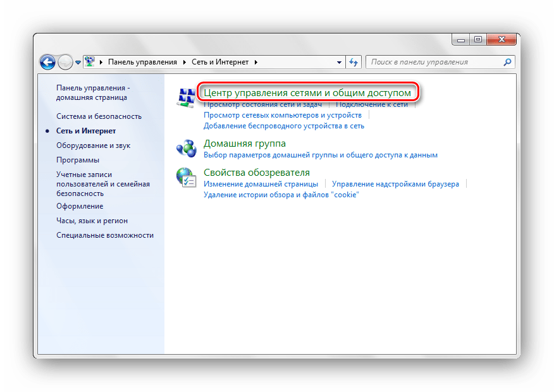Click the Forward navigation arrow button
Screen dimensions: 554x392
65,62
